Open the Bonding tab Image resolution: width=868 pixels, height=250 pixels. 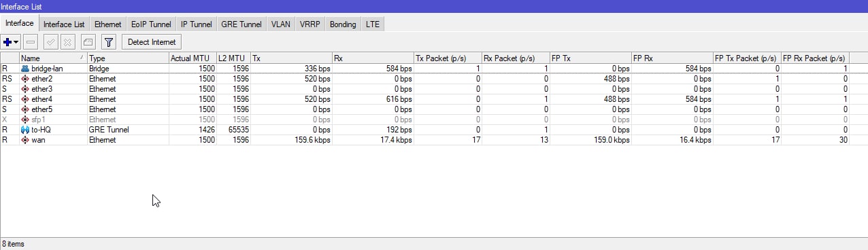(343, 24)
